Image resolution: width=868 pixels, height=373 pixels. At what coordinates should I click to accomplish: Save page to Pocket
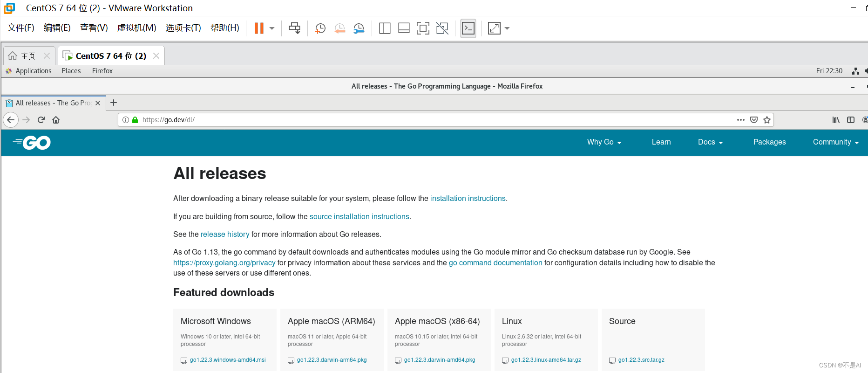click(x=754, y=120)
